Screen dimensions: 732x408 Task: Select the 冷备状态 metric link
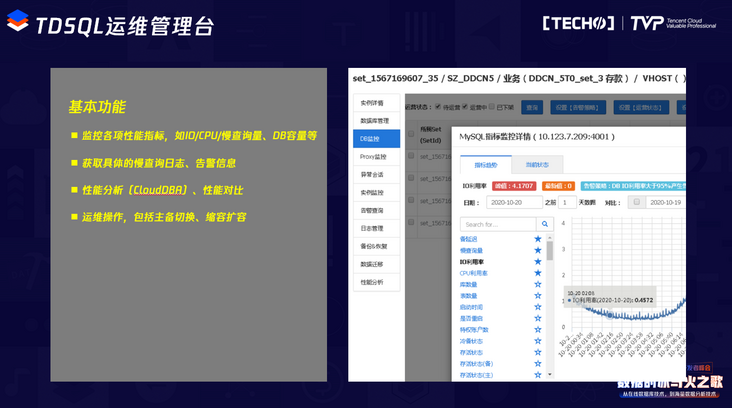[x=471, y=341]
